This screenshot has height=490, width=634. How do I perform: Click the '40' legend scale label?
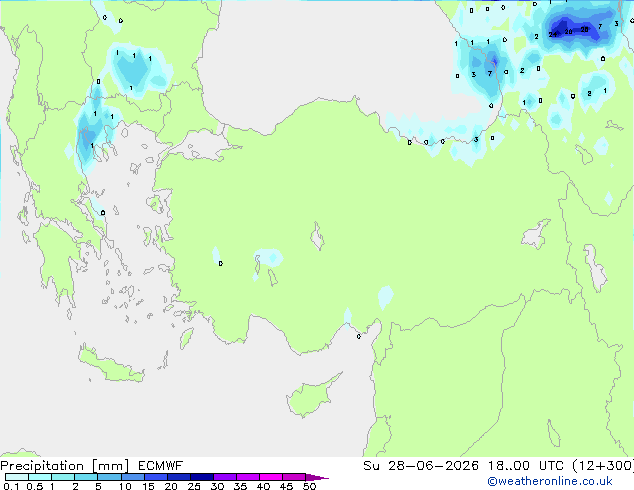263,486
